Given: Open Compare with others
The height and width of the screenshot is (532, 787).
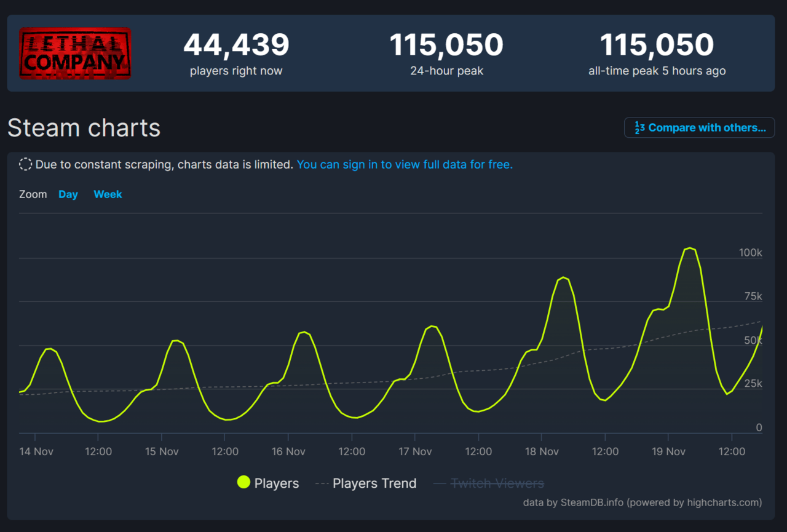Looking at the screenshot, I should pos(699,128).
